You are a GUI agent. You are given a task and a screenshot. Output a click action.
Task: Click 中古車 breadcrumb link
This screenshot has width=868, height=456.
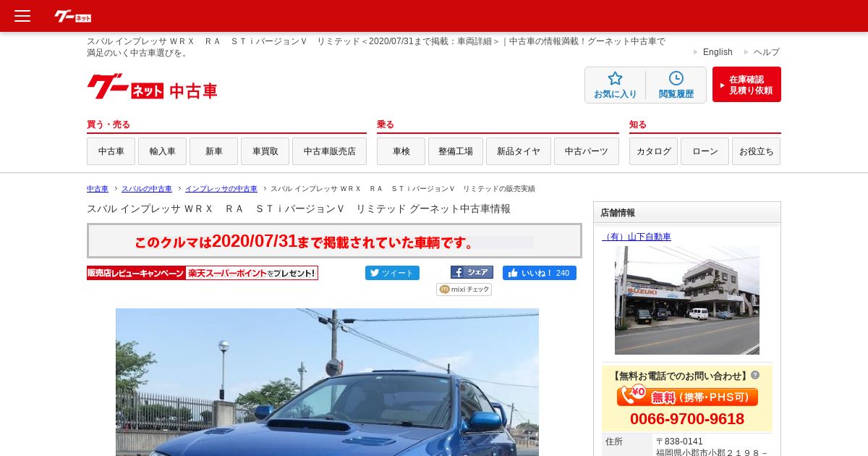click(98, 189)
